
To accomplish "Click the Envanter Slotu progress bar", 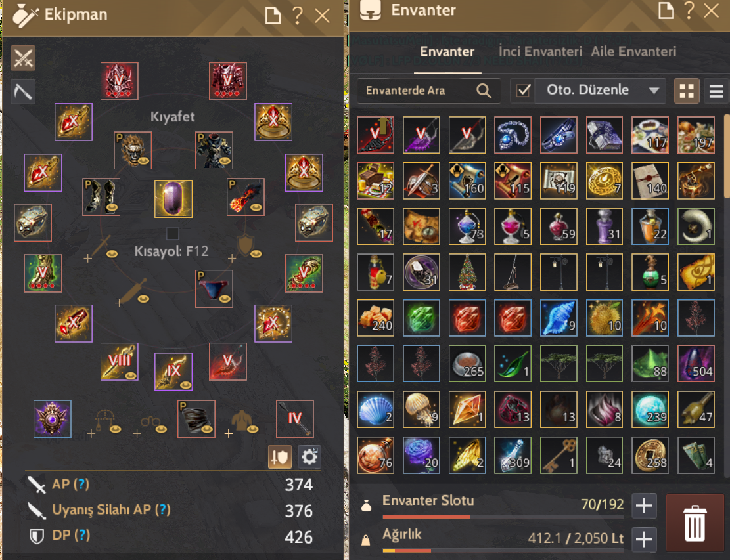I will pos(503,516).
